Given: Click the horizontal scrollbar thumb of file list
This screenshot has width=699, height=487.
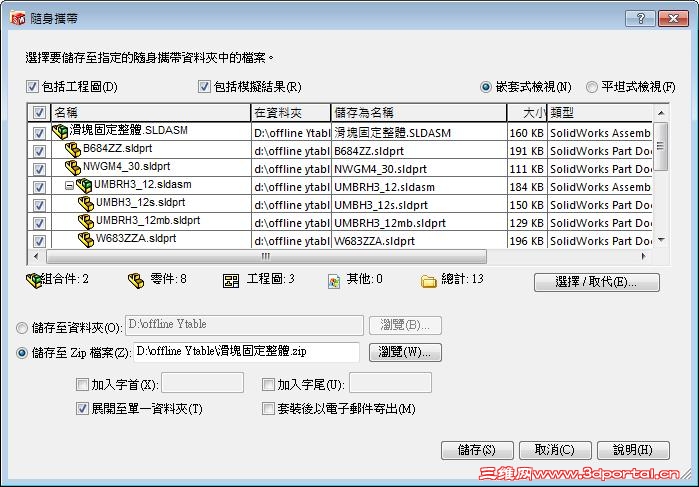Looking at the screenshot, I should coord(266,256).
